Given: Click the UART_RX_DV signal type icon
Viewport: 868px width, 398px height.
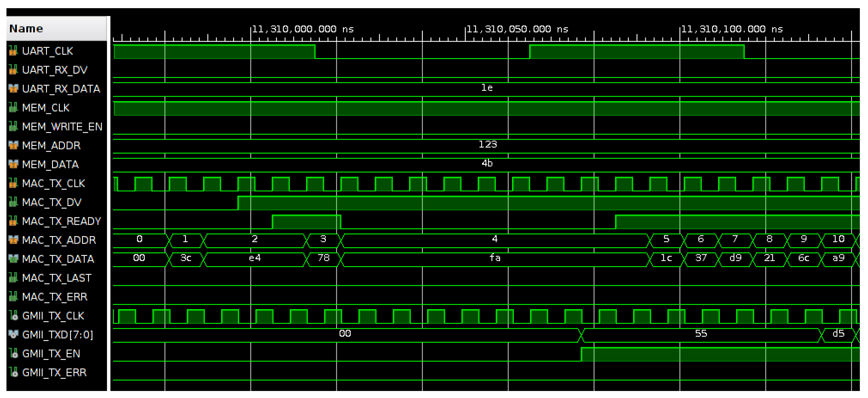Looking at the screenshot, I should (x=13, y=70).
